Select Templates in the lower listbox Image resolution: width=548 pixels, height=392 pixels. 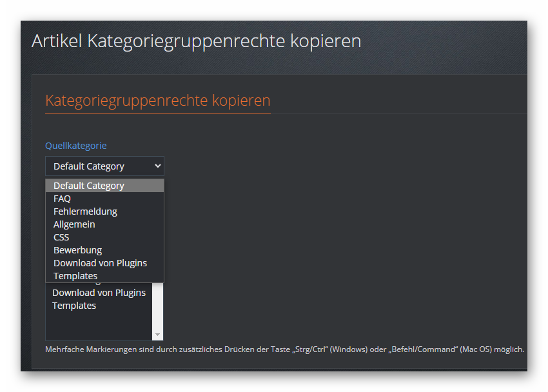click(74, 306)
